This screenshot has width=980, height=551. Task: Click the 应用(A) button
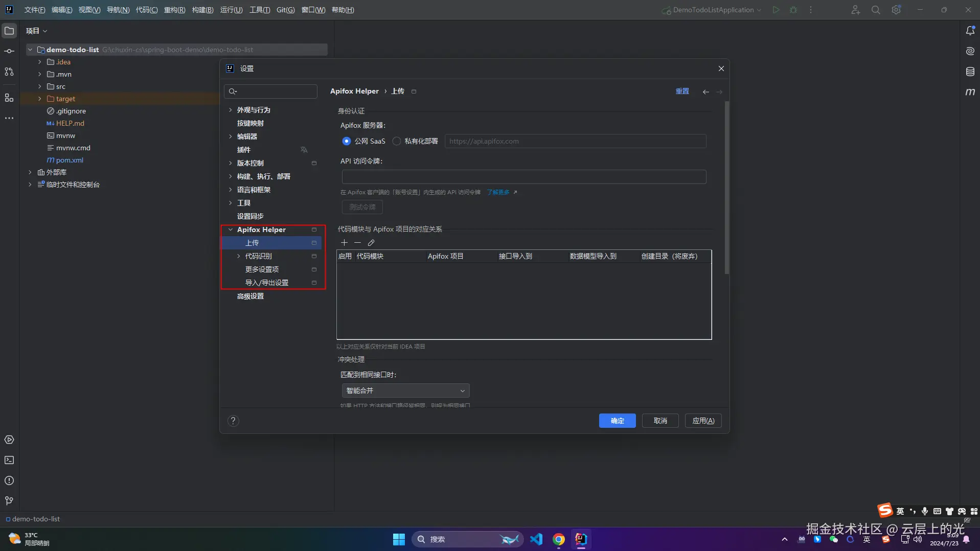(703, 421)
